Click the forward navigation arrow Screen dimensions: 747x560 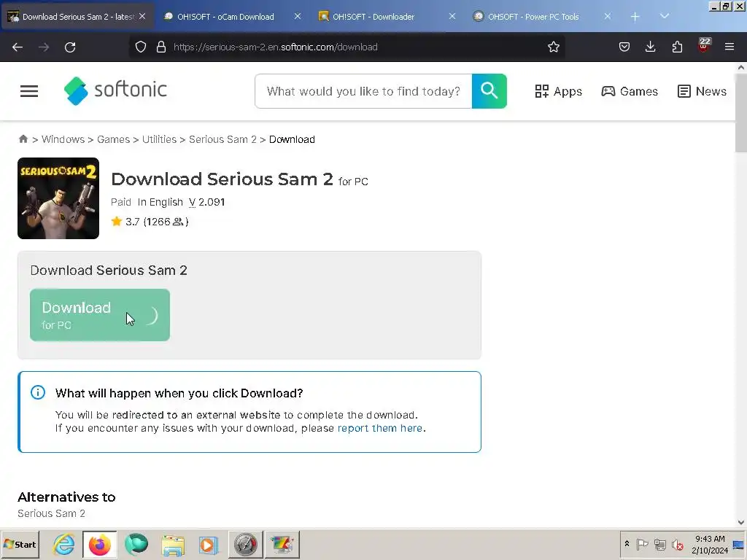click(43, 47)
